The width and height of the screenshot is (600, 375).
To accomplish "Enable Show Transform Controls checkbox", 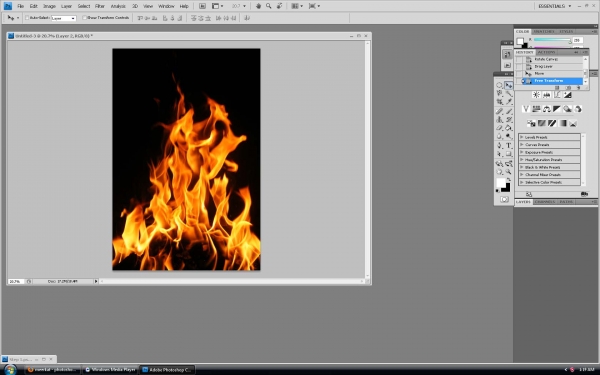I will [x=85, y=18].
